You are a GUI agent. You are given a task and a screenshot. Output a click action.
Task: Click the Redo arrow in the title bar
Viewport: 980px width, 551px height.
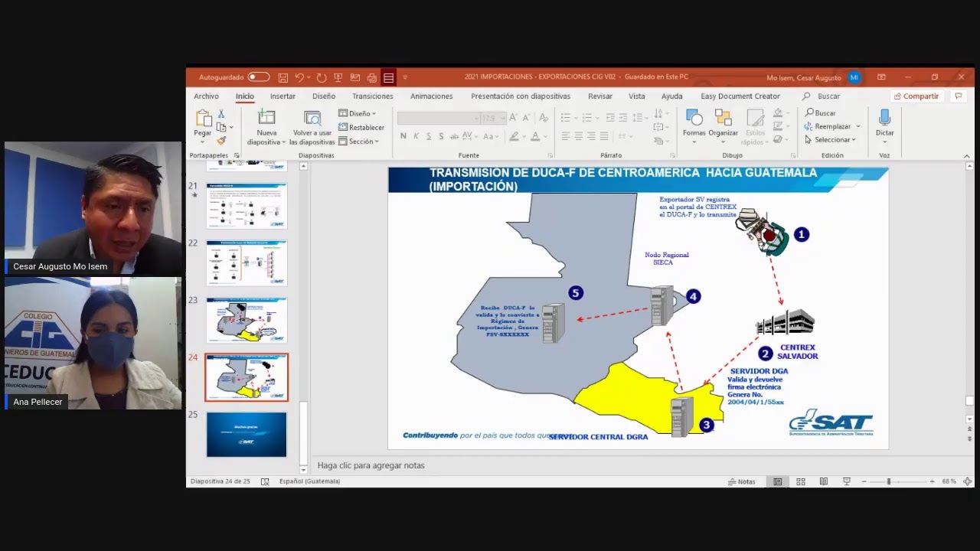(322, 77)
